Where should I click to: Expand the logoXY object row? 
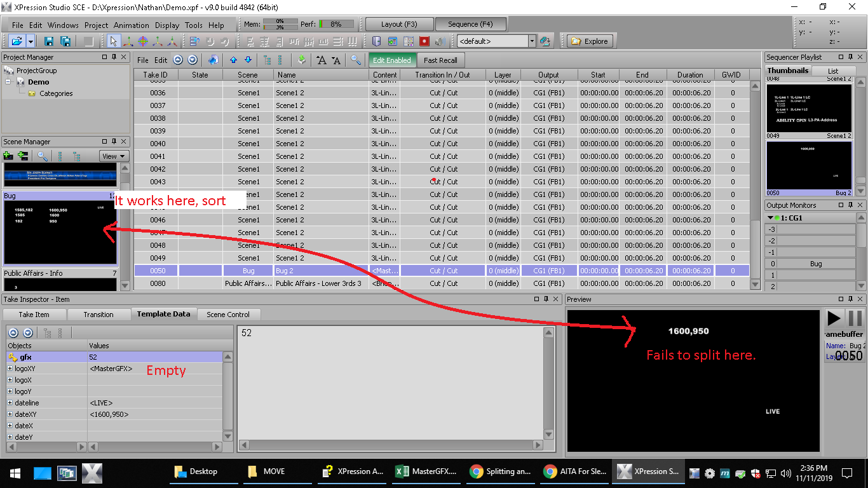tap(10, 369)
